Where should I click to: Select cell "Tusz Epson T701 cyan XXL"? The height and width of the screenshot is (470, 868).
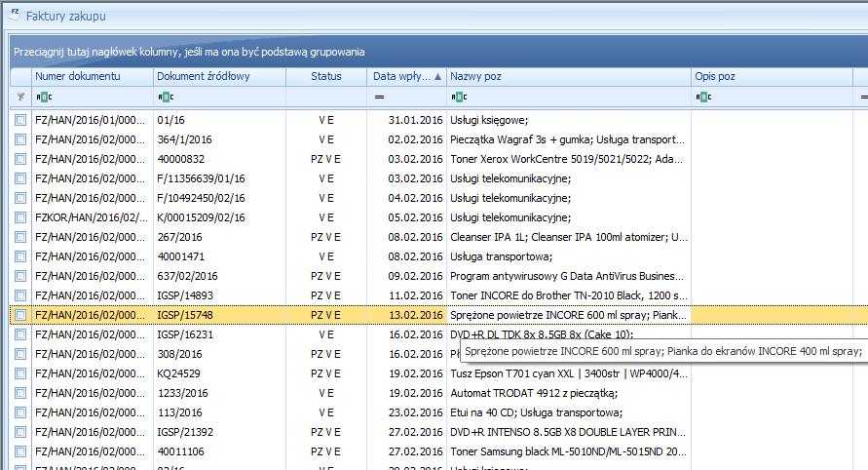569,373
